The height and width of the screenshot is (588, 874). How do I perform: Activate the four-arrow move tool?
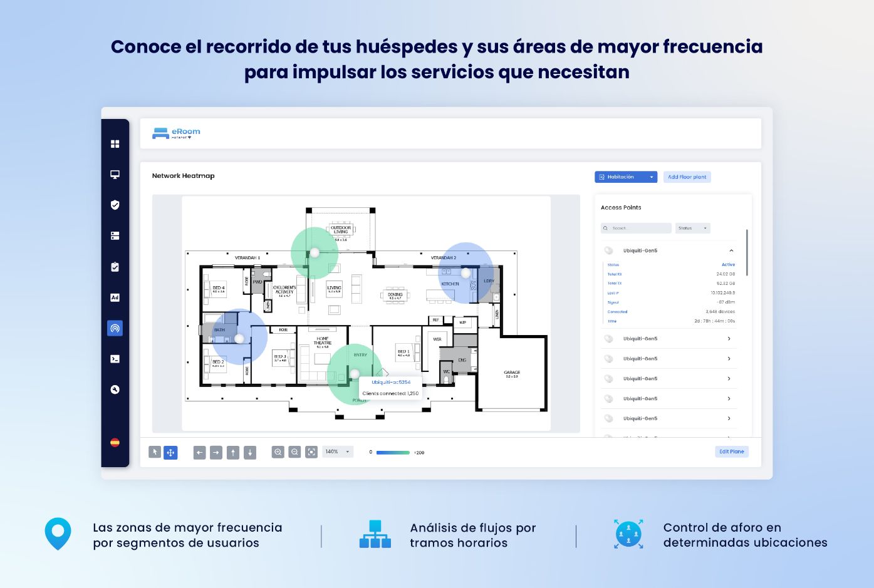[170, 452]
